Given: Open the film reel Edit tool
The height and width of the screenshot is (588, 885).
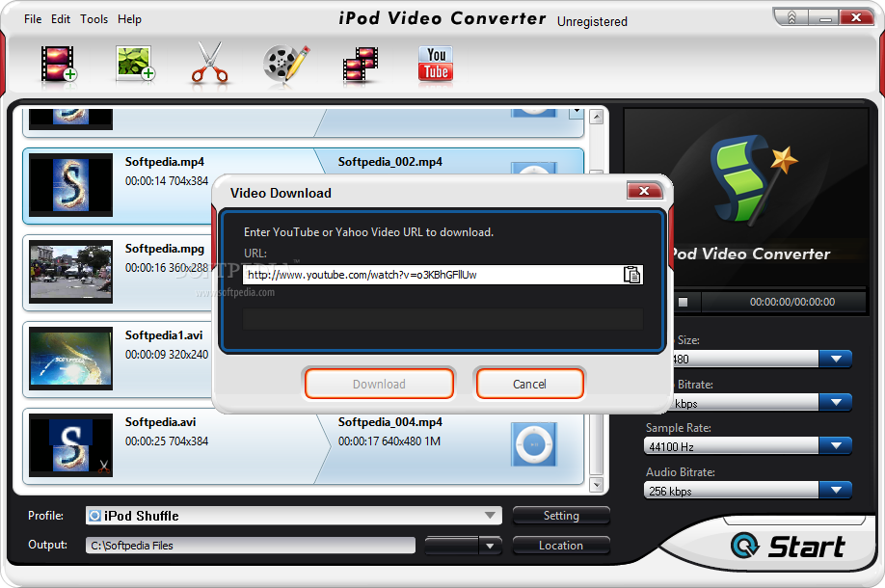Looking at the screenshot, I should [286, 64].
